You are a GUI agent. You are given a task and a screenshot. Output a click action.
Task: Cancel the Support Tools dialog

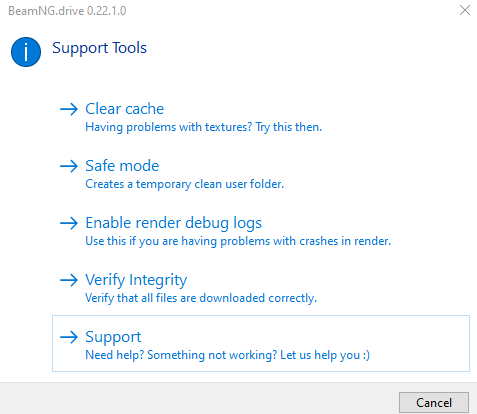(x=434, y=403)
